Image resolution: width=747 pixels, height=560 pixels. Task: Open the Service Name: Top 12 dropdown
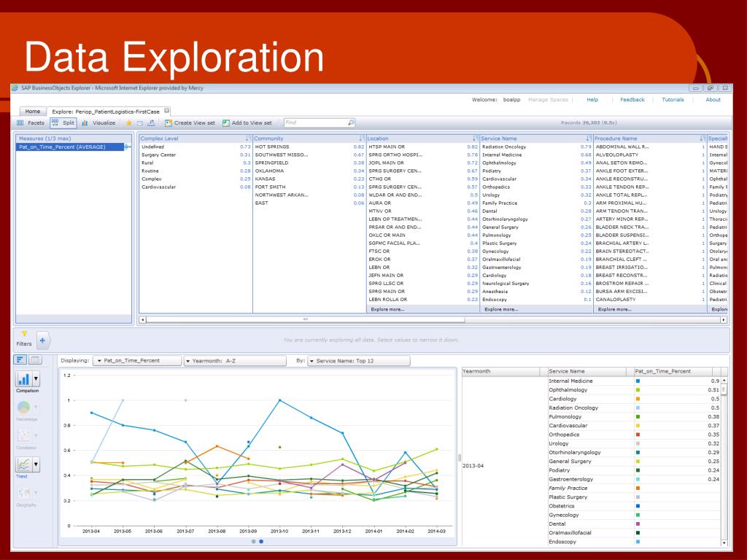pyautogui.click(x=359, y=361)
